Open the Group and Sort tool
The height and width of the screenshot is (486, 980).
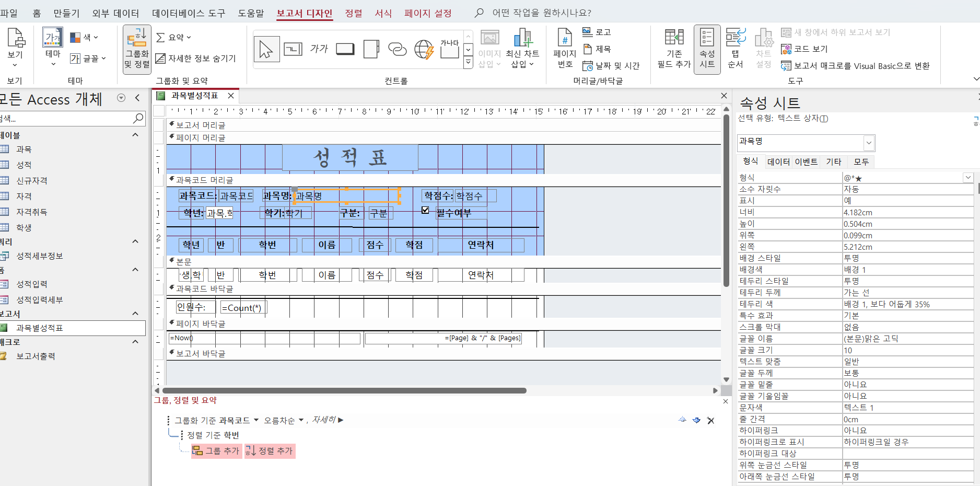click(x=137, y=50)
